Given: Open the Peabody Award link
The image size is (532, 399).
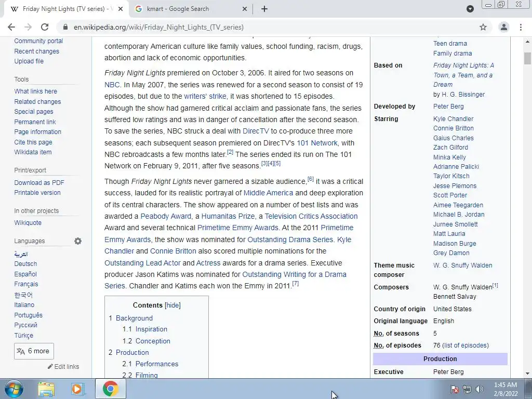Looking at the screenshot, I should pyautogui.click(x=166, y=216).
